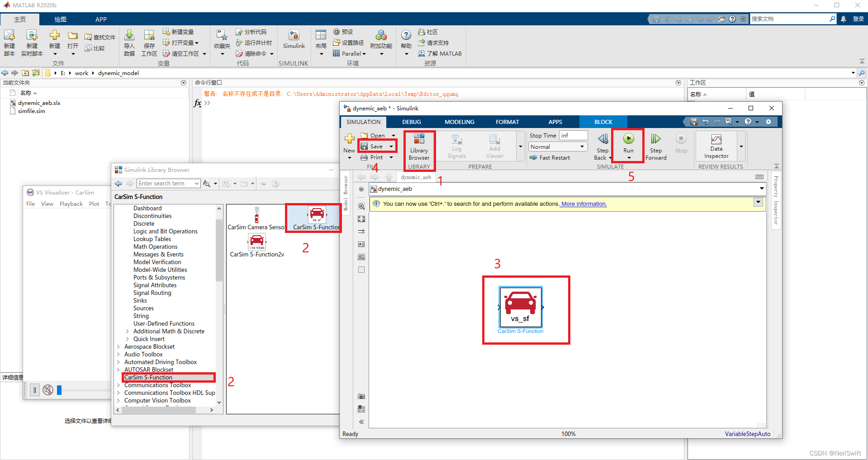Screen dimensions: 868x460
Task: Click the New model icon in Simulink
Action: (349, 139)
